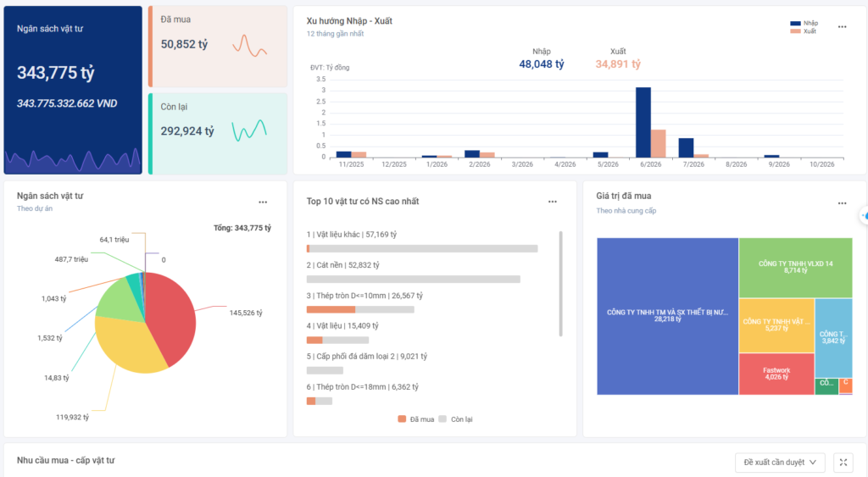The height and width of the screenshot is (477, 868).
Task: Click the Top 10 list vertical scrollbar
Action: pos(560,283)
